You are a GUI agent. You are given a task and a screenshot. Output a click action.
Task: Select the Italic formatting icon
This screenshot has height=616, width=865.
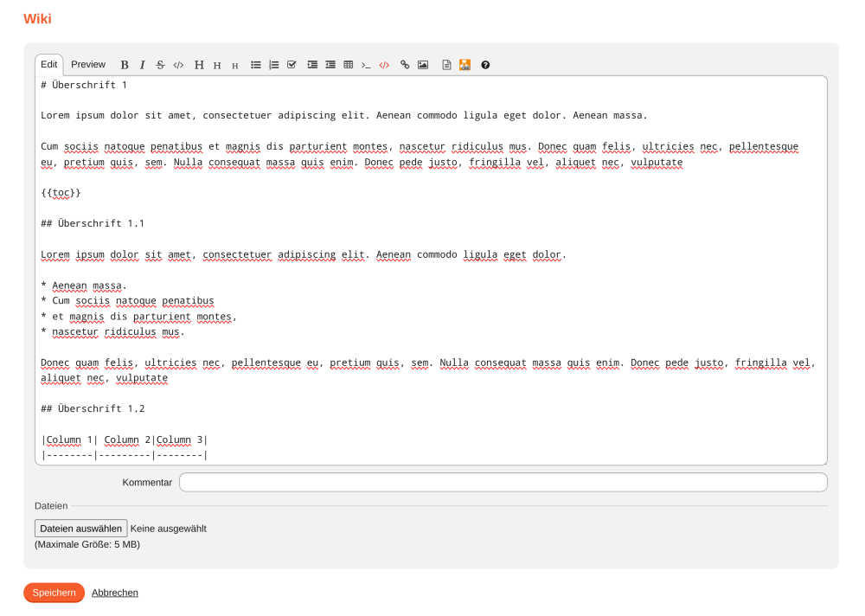click(x=142, y=64)
